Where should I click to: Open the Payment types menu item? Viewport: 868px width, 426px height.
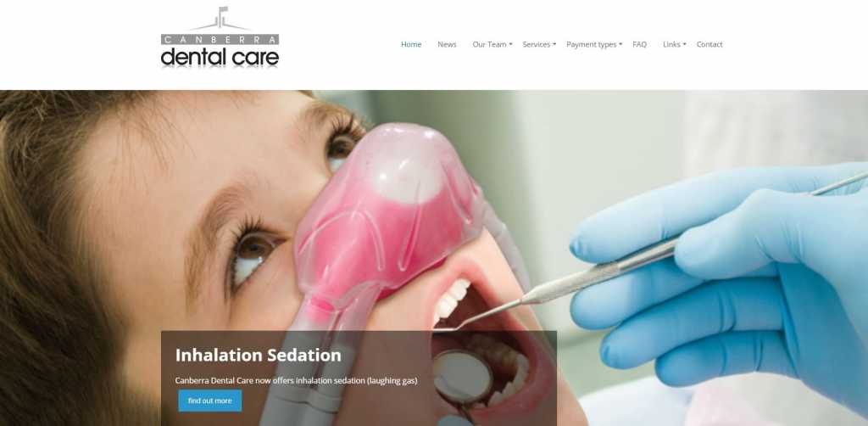591,44
